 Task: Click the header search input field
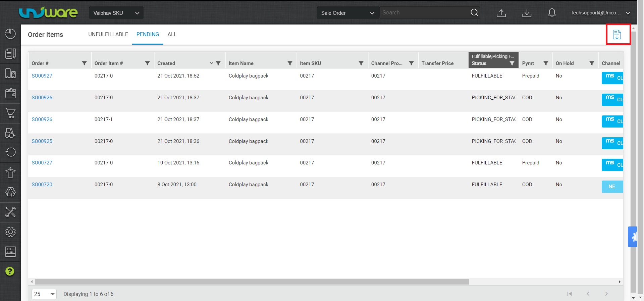(425, 13)
